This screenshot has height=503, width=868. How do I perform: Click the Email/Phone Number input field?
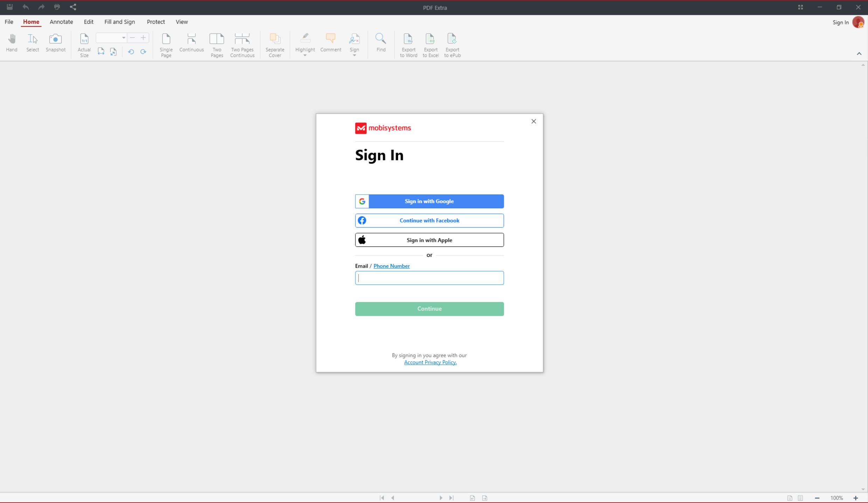tap(430, 278)
